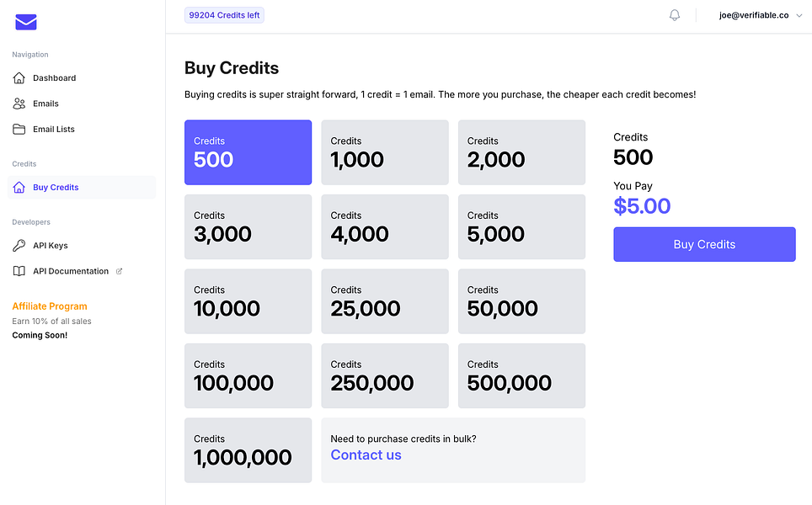Screen dimensions: 812x505
Task: Open the Affiliate Program link
Action: click(50, 306)
